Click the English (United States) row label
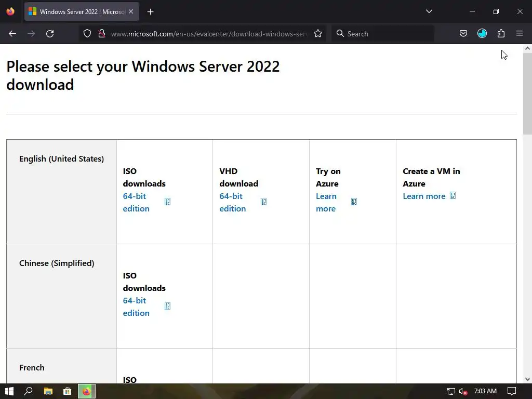 (61, 159)
